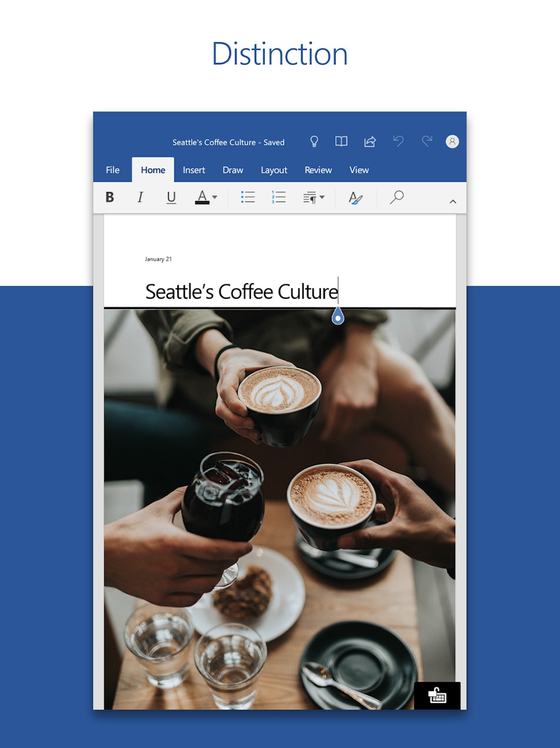
Task: Switch to reading view book icon
Action: 341,141
